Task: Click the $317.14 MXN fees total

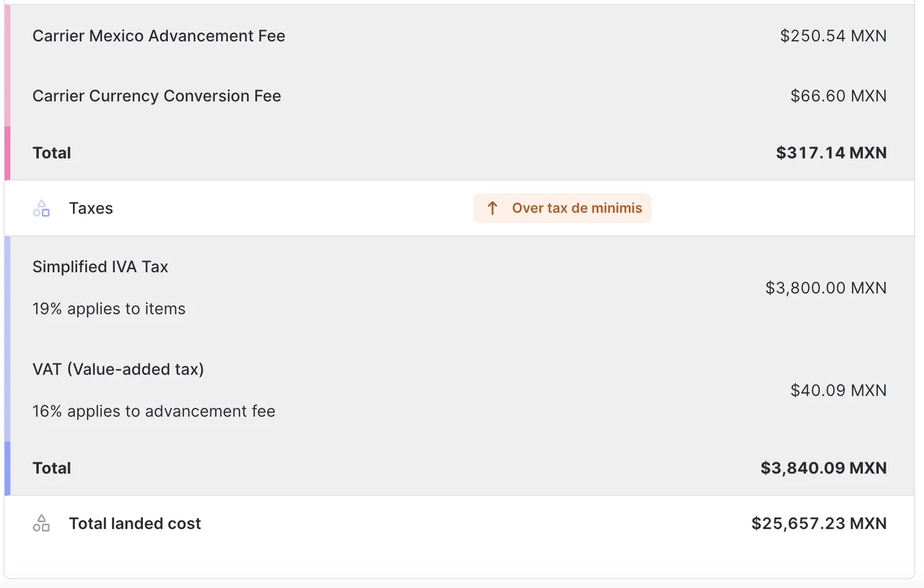Action: pos(831,153)
